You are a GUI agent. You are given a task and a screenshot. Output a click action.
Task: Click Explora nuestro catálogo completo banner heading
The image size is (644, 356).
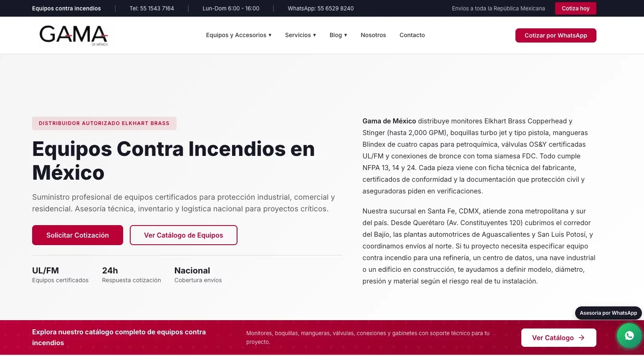click(119, 337)
